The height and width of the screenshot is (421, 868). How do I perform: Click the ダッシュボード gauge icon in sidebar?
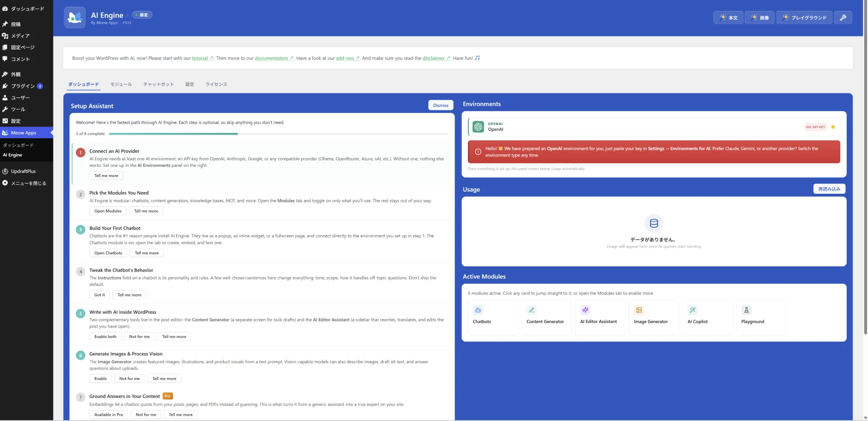5,9
